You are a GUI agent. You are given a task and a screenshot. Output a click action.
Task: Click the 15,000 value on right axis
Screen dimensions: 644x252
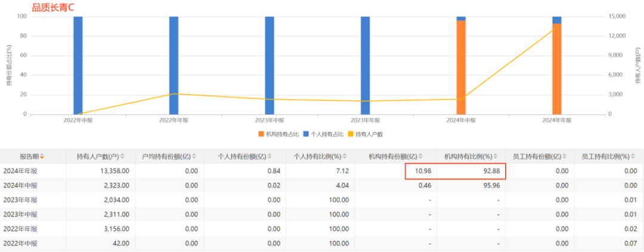click(x=617, y=17)
